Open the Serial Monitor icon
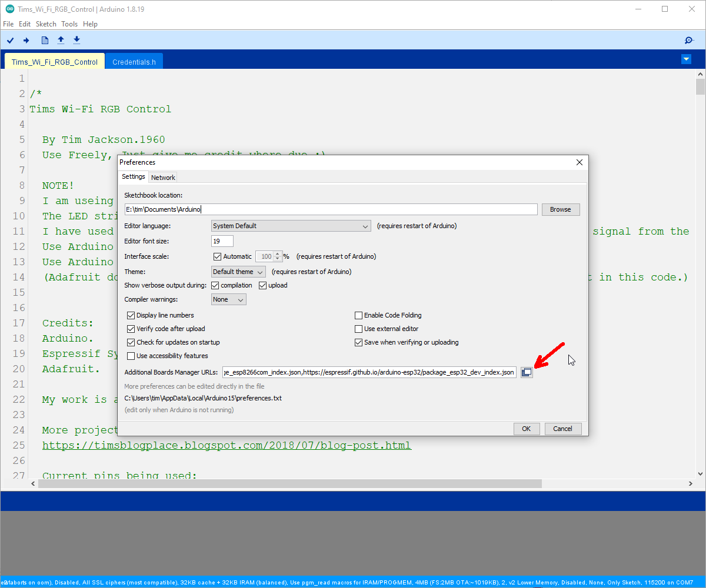The image size is (706, 588). tap(689, 40)
